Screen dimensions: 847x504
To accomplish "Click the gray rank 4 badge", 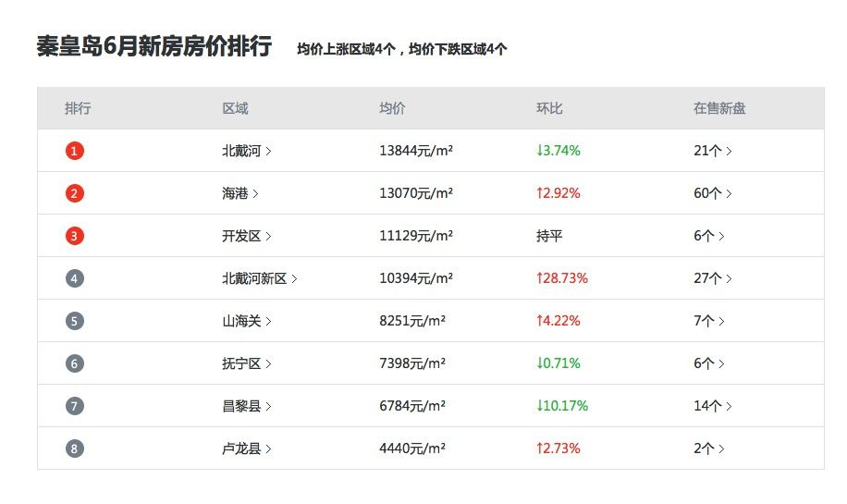I will click(75, 278).
